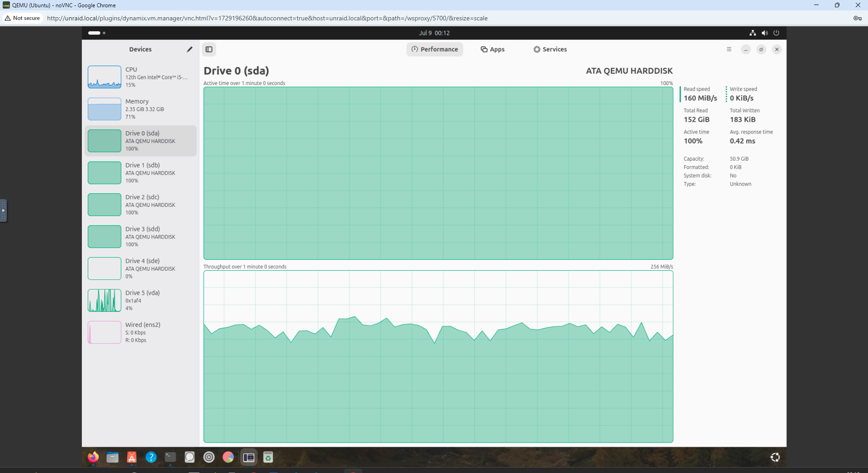
Task: Open the Disks utility from the dock
Action: pos(190,457)
